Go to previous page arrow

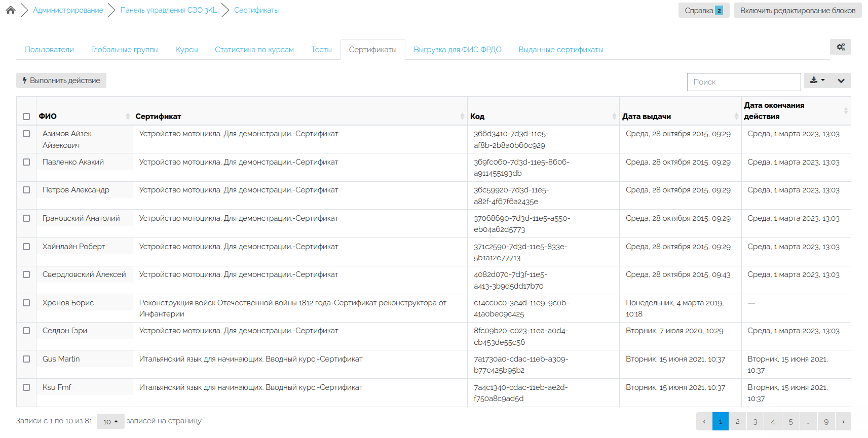(704, 422)
